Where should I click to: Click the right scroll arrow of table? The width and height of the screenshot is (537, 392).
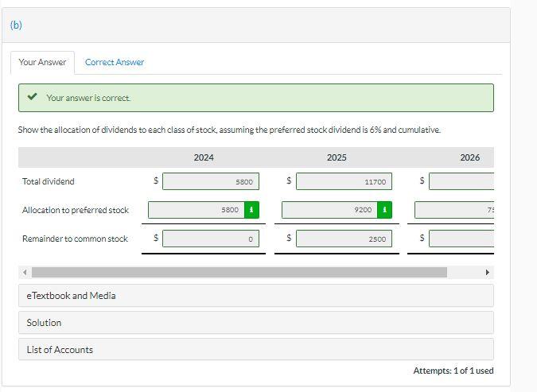coord(488,273)
